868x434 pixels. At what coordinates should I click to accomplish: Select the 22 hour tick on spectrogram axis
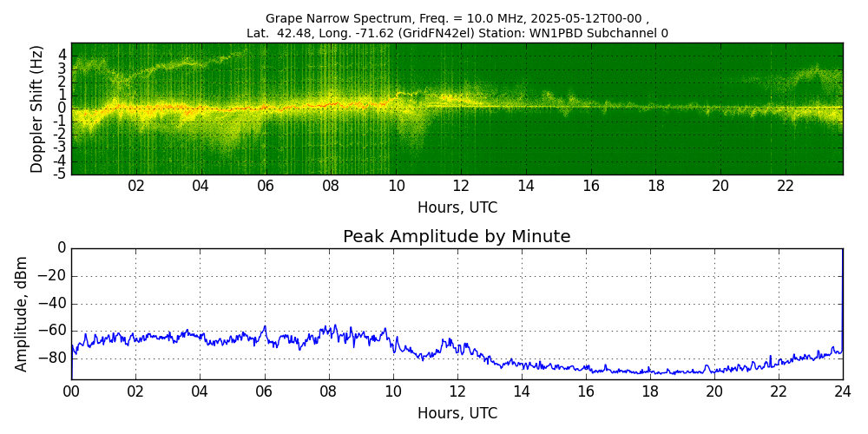(786, 186)
